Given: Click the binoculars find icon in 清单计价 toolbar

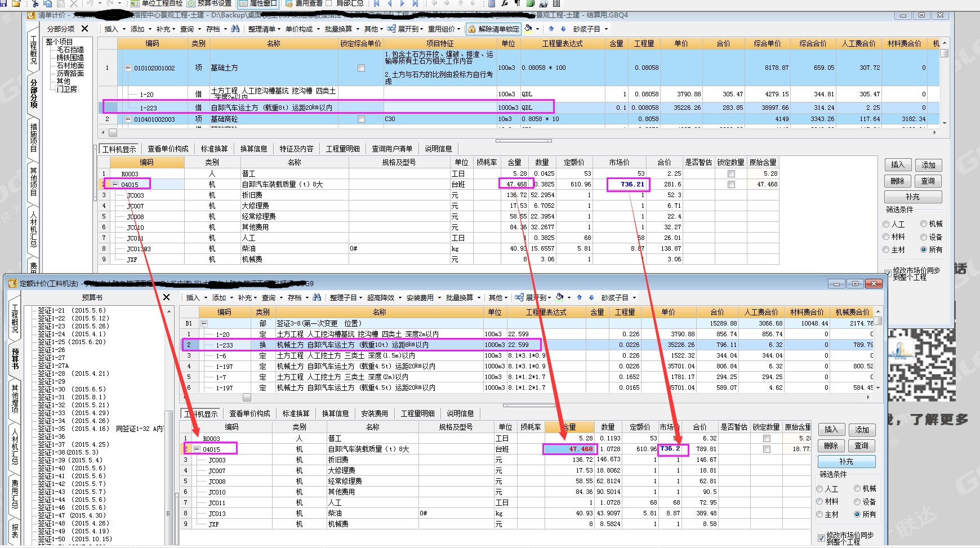Looking at the screenshot, I should pyautogui.click(x=235, y=29).
